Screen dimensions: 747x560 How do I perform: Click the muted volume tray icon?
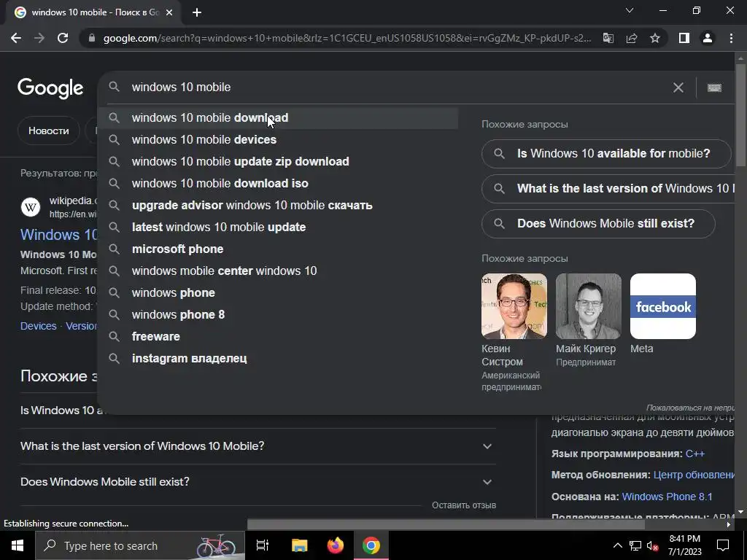[x=652, y=545]
